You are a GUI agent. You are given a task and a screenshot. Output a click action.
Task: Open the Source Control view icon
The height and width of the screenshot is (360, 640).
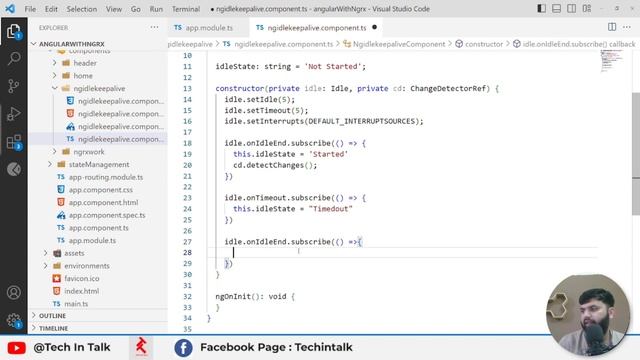pos(13,86)
